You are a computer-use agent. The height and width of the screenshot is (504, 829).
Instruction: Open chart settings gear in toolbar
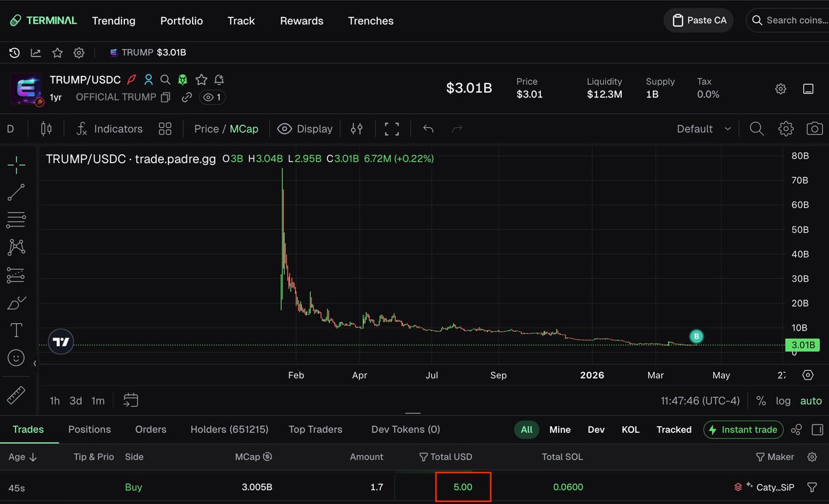tap(785, 128)
